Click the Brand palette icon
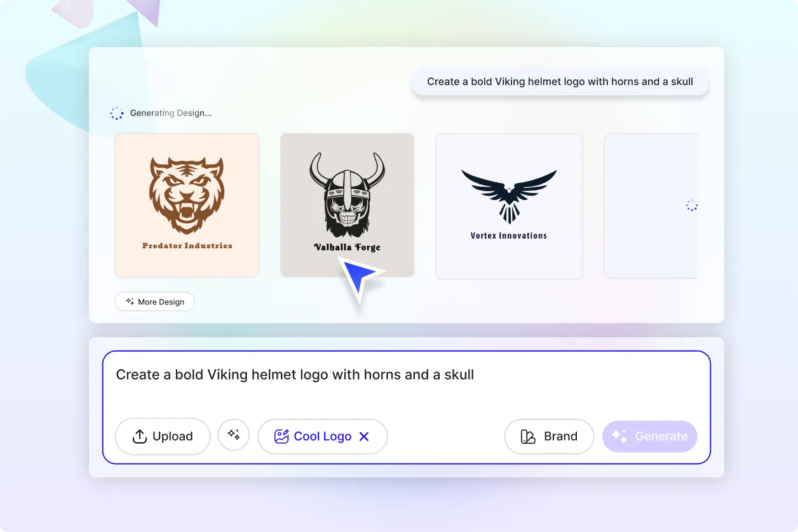The height and width of the screenshot is (532, 798). point(528,437)
